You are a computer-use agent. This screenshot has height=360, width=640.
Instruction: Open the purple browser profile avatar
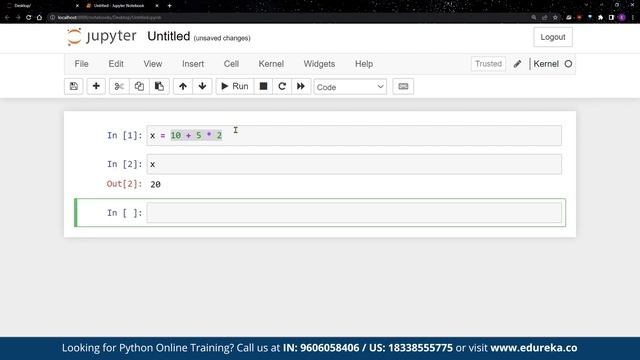pos(622,18)
